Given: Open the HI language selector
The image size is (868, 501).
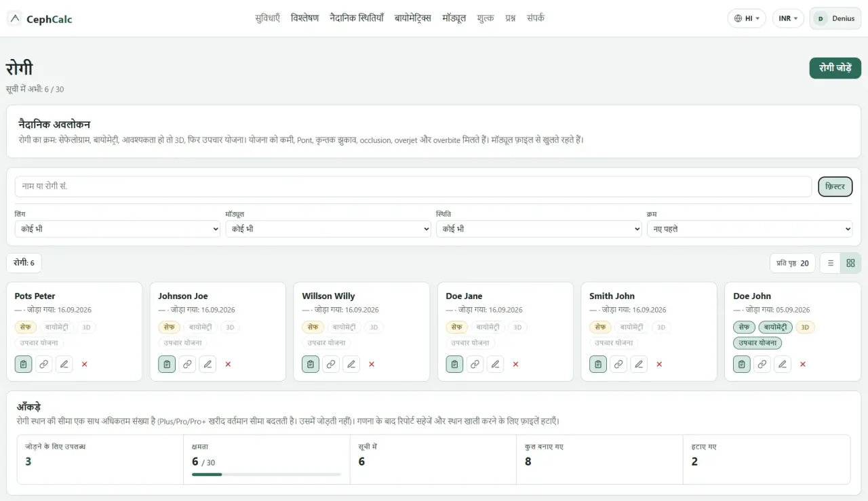Looking at the screenshot, I should (x=747, y=18).
